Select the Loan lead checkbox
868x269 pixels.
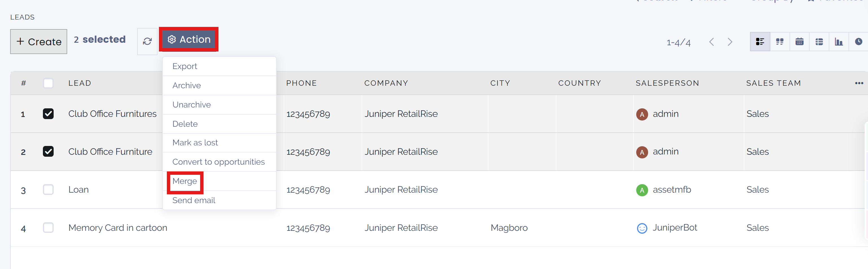(x=48, y=189)
